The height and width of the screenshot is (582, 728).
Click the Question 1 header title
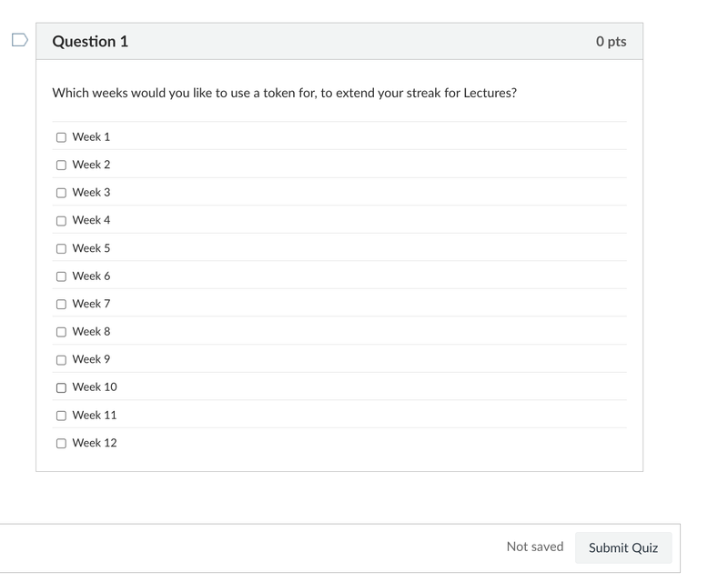tap(90, 41)
